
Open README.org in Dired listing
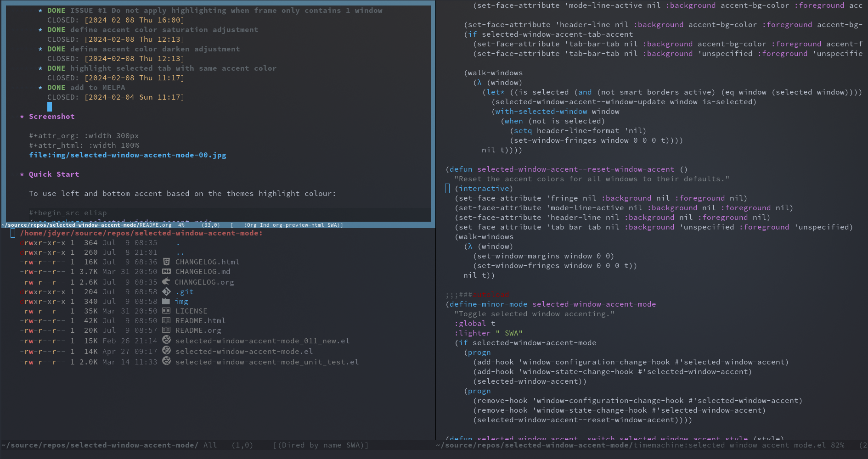198,330
